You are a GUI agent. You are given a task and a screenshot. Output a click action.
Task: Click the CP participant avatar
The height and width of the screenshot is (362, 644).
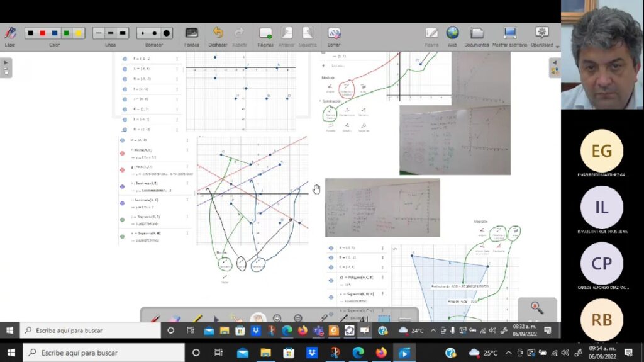pyautogui.click(x=602, y=264)
